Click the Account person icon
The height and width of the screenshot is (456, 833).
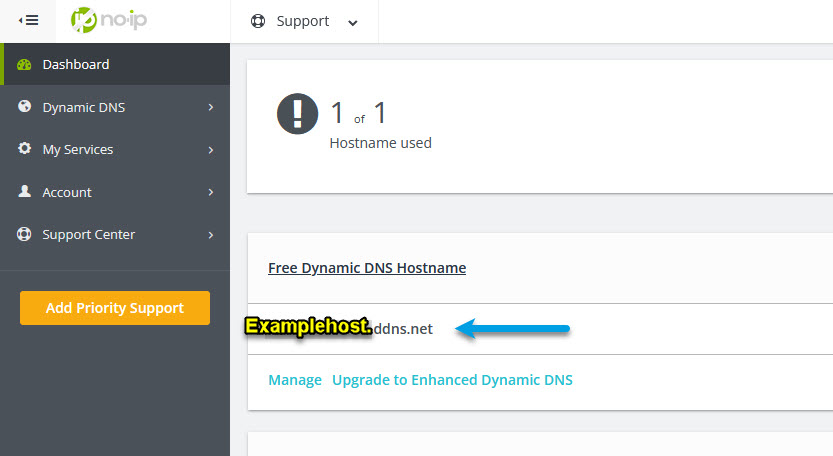(25, 192)
